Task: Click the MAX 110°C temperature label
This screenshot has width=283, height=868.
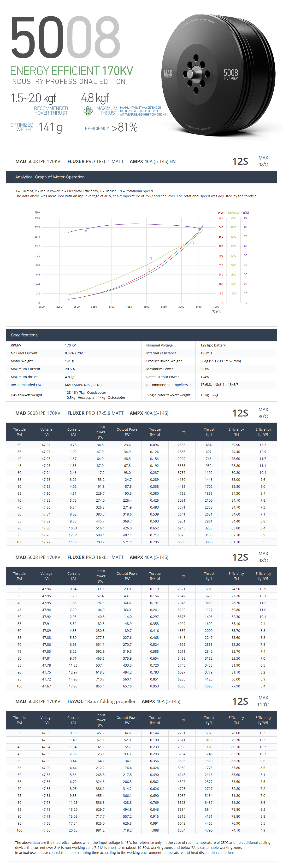Action: (264, 701)
